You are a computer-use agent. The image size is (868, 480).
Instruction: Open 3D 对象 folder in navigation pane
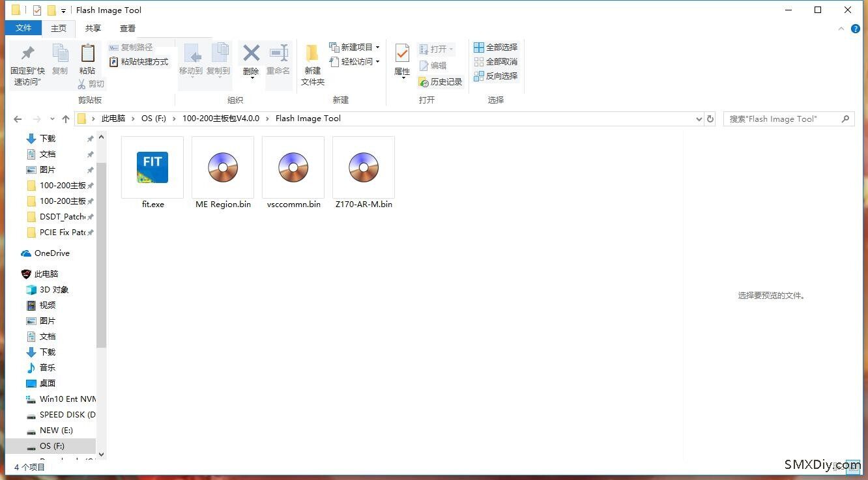click(53, 289)
